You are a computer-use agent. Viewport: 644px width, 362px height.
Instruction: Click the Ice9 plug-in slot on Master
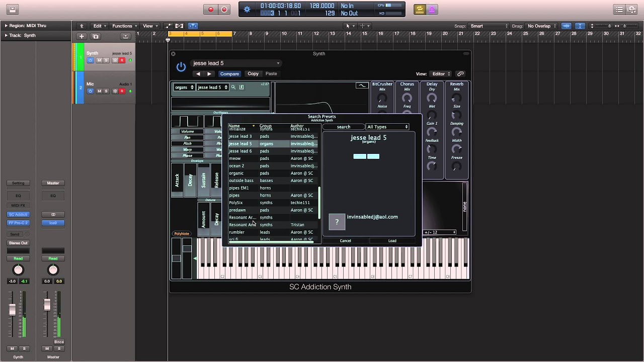pyautogui.click(x=53, y=223)
